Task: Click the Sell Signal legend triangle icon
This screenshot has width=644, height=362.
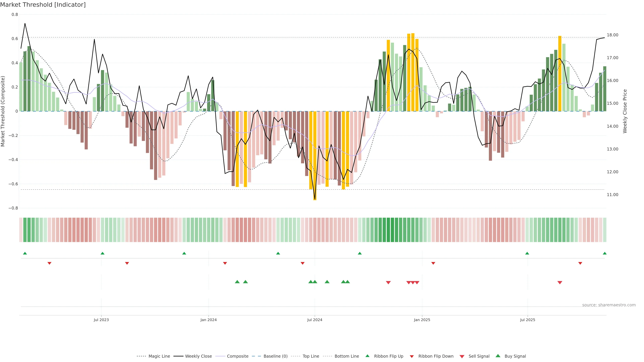Action: coord(462,356)
